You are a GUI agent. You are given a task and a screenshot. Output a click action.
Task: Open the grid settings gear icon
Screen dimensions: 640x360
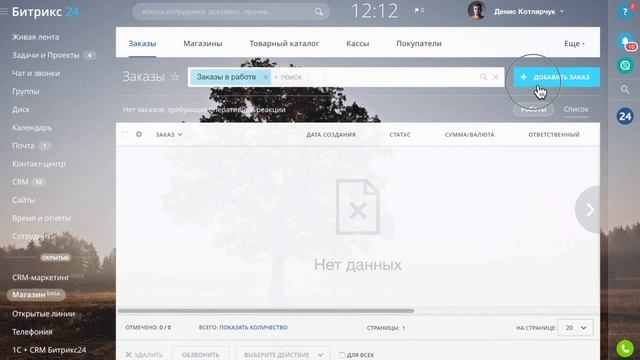139,134
